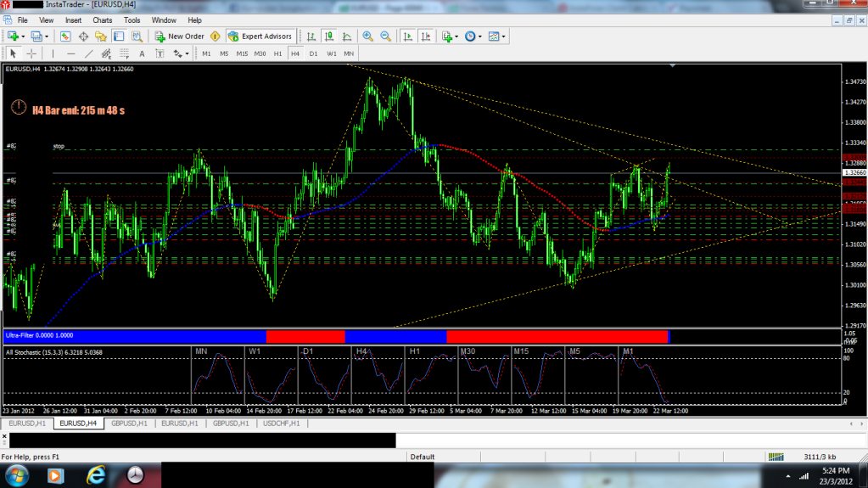Set timeframe to W1
The height and width of the screenshot is (488, 868).
[331, 53]
